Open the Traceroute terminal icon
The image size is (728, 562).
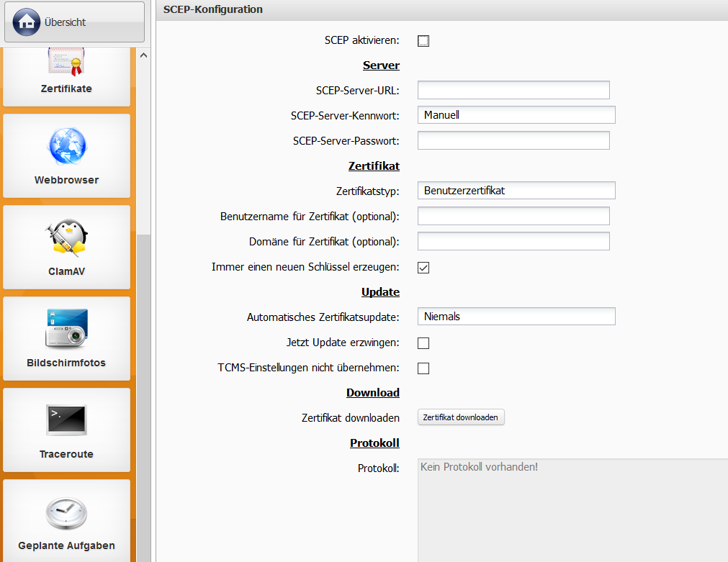(66, 420)
